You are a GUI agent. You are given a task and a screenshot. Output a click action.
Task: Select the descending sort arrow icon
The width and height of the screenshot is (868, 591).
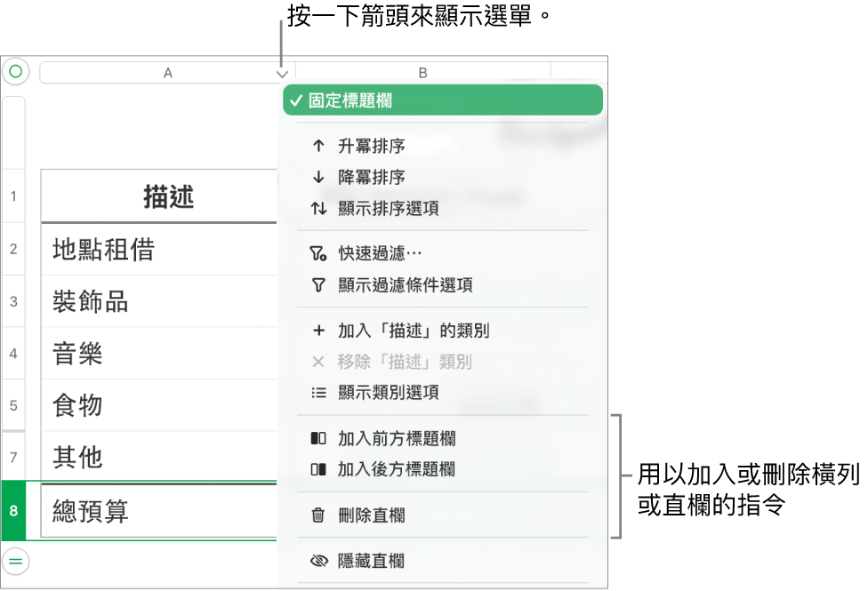[320, 177]
